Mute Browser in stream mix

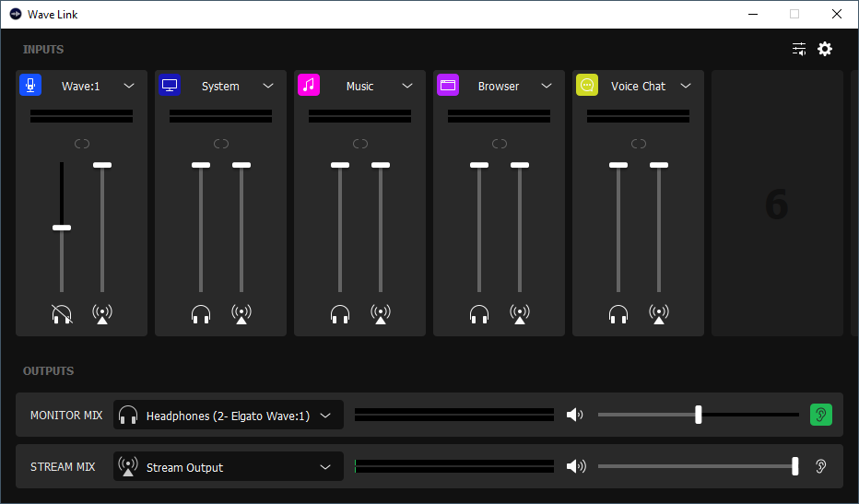(x=520, y=314)
